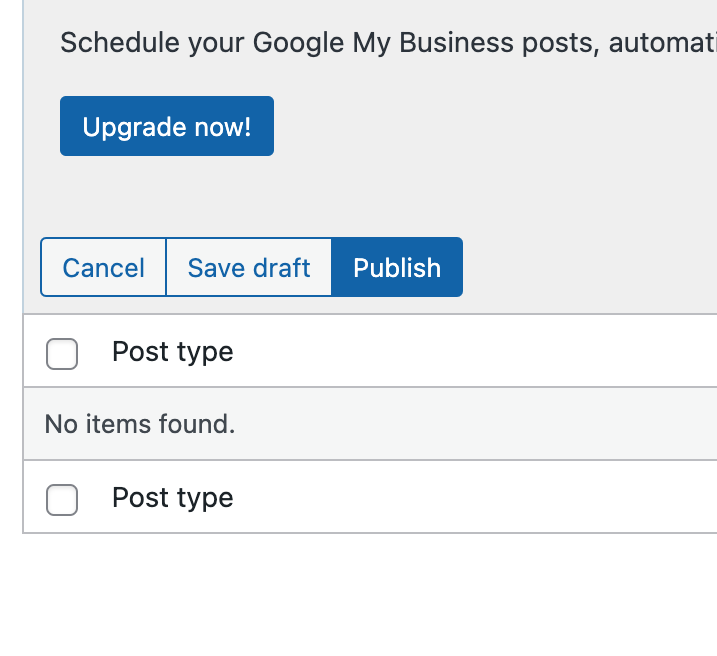Enable the checkbox below No items found
The width and height of the screenshot is (717, 656).
(62, 499)
